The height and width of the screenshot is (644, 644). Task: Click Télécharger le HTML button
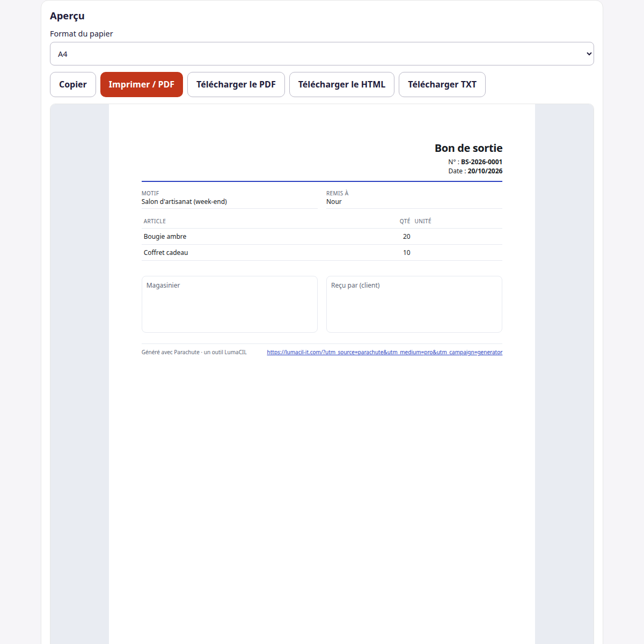coord(342,84)
